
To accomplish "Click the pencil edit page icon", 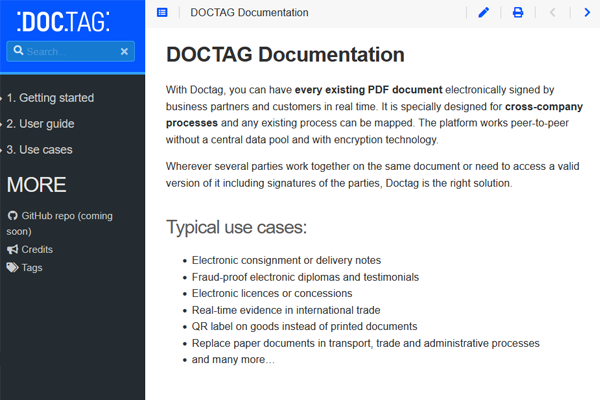I will pyautogui.click(x=484, y=13).
